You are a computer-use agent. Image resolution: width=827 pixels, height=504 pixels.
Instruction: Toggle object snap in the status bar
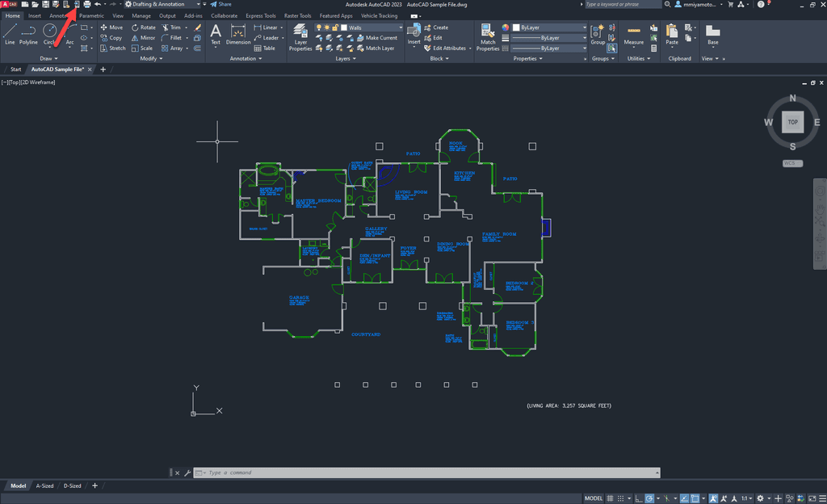pyautogui.click(x=695, y=496)
